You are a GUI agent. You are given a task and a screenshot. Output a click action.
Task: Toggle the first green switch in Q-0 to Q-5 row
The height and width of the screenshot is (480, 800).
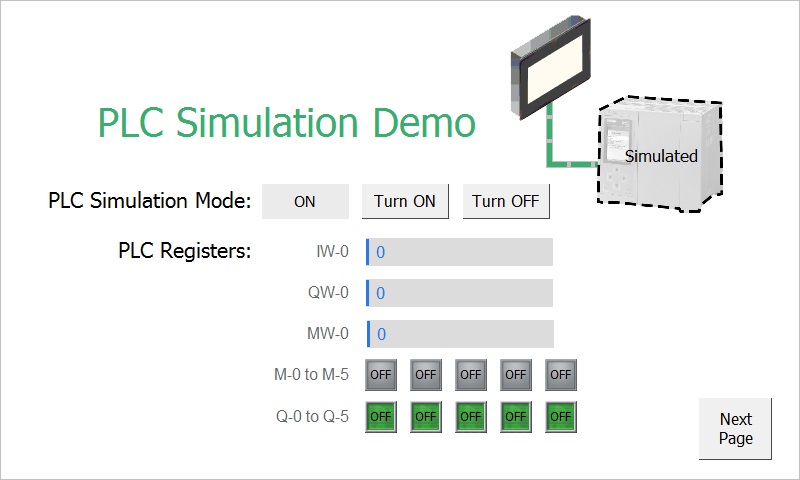click(x=381, y=416)
